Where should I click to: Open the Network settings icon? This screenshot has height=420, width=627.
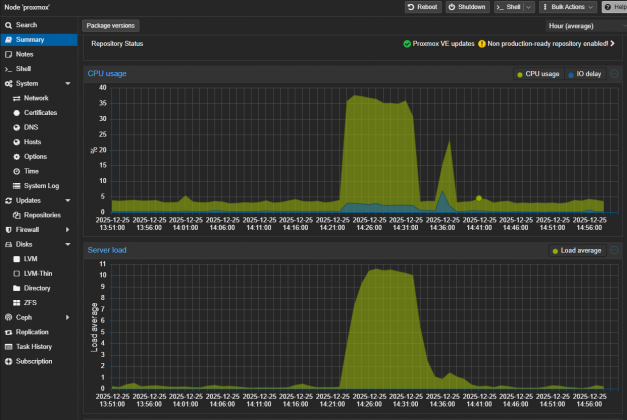click(x=16, y=98)
